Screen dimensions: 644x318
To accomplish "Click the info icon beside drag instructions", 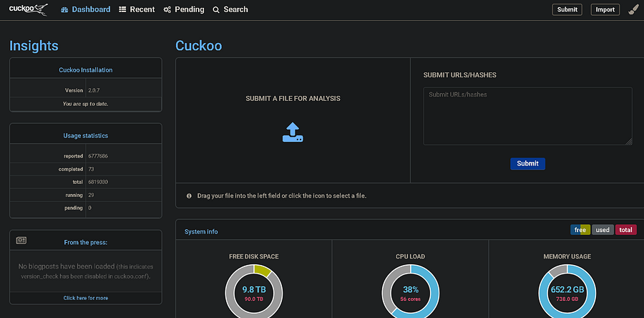I will click(x=190, y=196).
